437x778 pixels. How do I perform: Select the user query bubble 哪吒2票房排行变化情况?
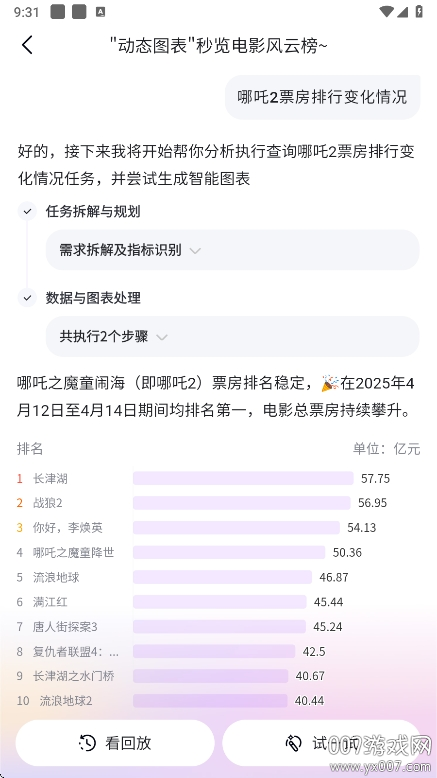tap(322, 97)
